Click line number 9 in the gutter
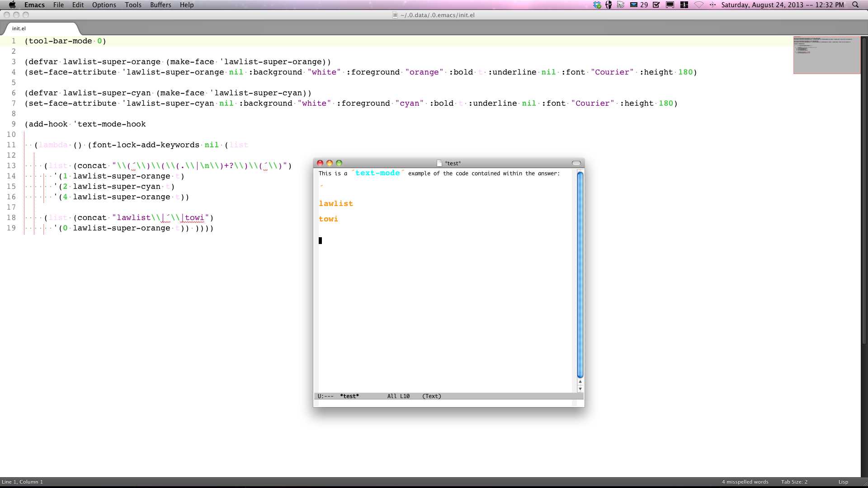Image resolution: width=868 pixels, height=488 pixels. [x=14, y=124]
